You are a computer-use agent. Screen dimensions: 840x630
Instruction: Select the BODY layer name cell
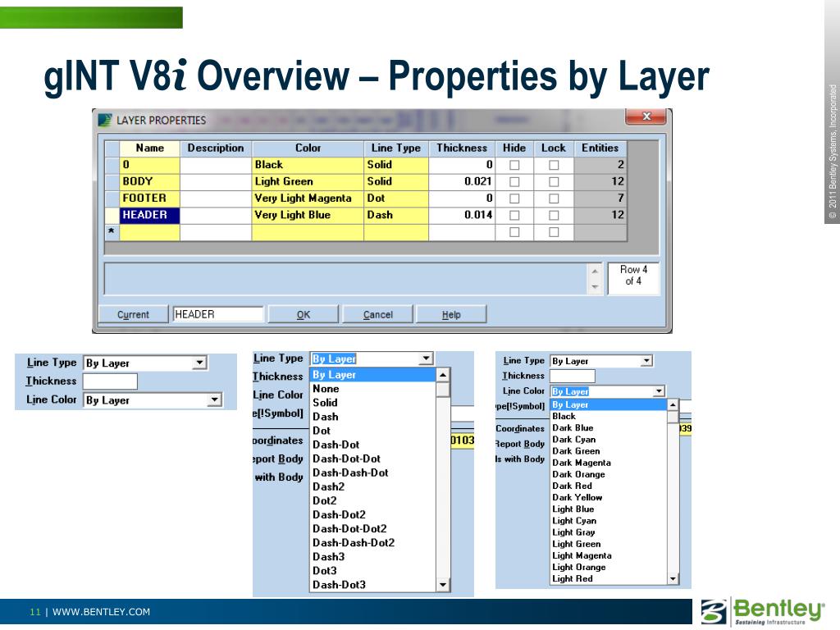pos(149,181)
